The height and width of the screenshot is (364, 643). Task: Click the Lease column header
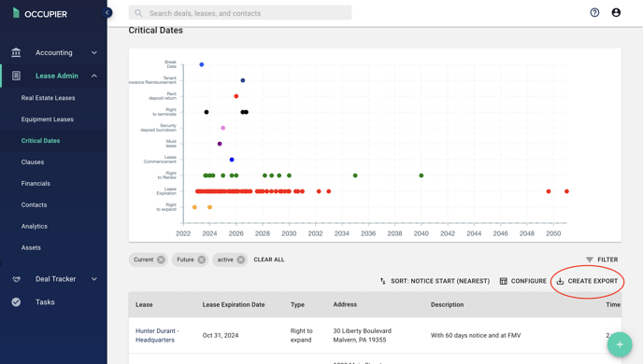tap(144, 304)
